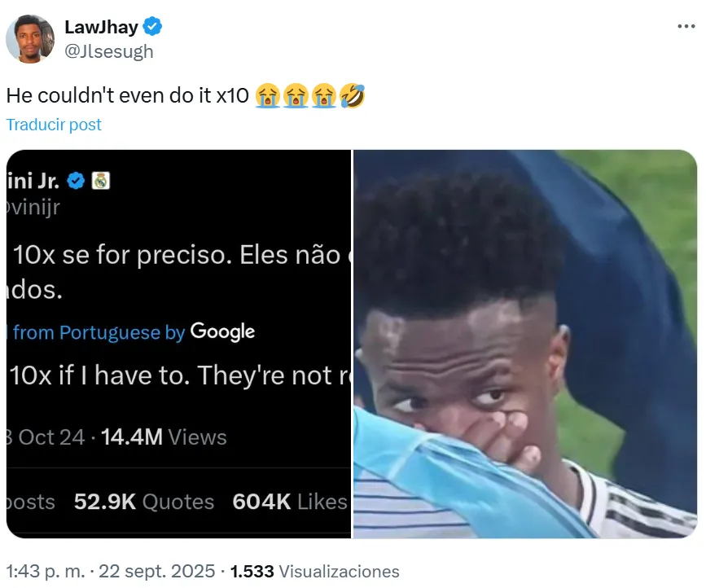The width and height of the screenshot is (706, 588).
Task: Click the post text 'He couldn't even do it x10'
Action: pyautogui.click(x=127, y=95)
